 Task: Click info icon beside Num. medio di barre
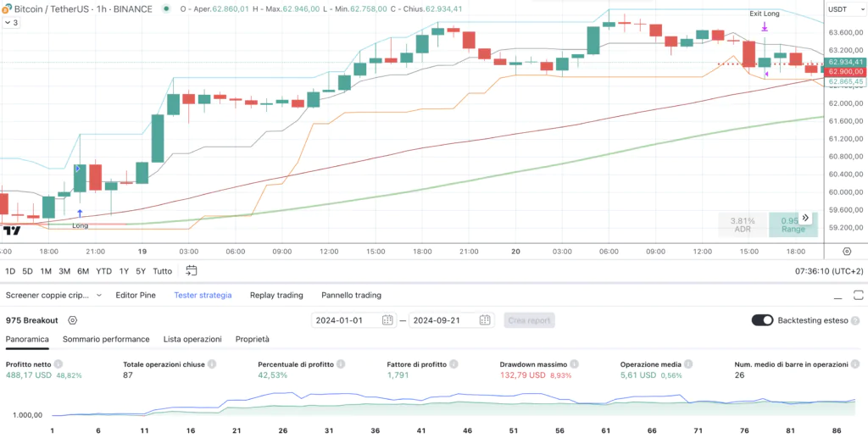coord(856,364)
